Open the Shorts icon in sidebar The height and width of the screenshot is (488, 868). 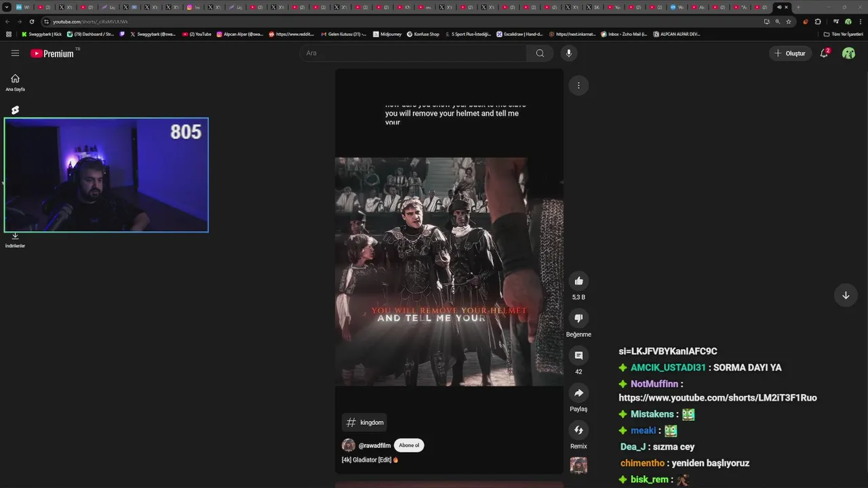tap(15, 110)
